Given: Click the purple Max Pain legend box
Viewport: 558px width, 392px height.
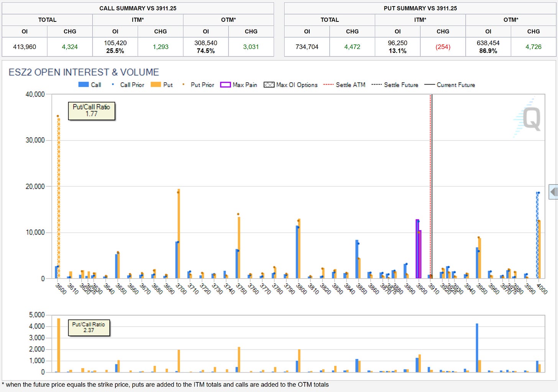Looking at the screenshot, I should [225, 85].
